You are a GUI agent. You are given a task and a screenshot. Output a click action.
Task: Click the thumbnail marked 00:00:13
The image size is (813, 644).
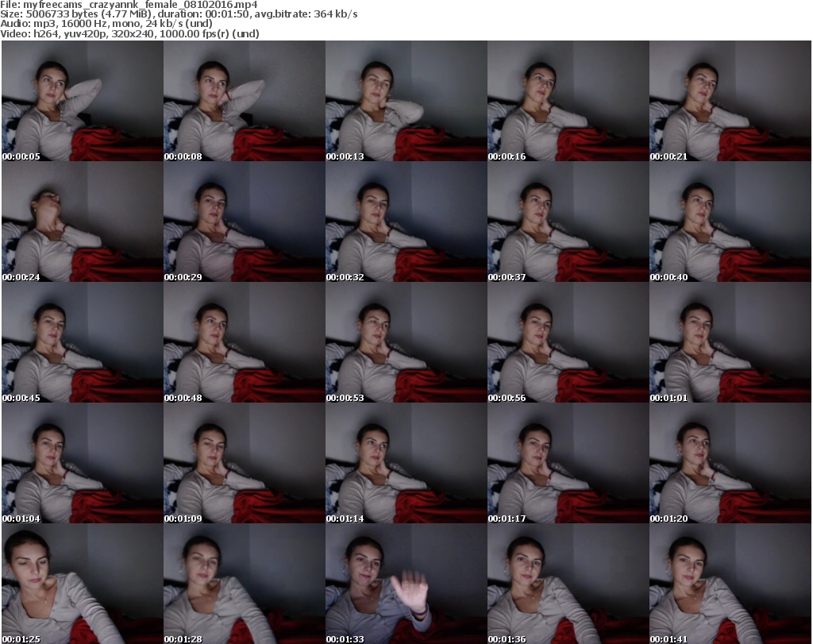click(406, 101)
